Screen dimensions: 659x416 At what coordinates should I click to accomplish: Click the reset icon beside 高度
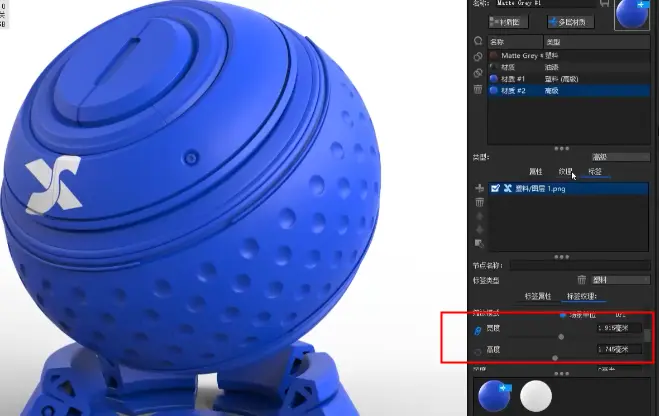(x=477, y=352)
